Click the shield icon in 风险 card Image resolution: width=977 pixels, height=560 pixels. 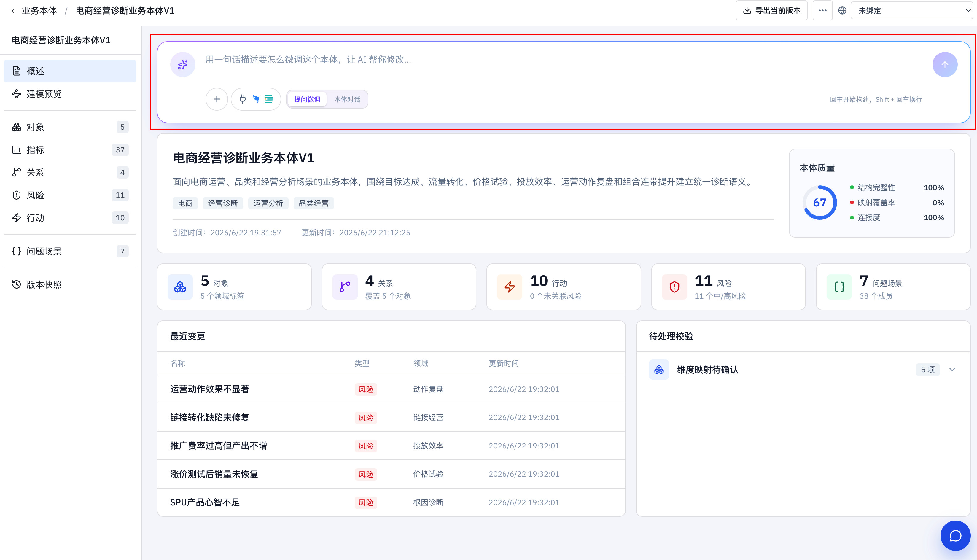point(674,287)
